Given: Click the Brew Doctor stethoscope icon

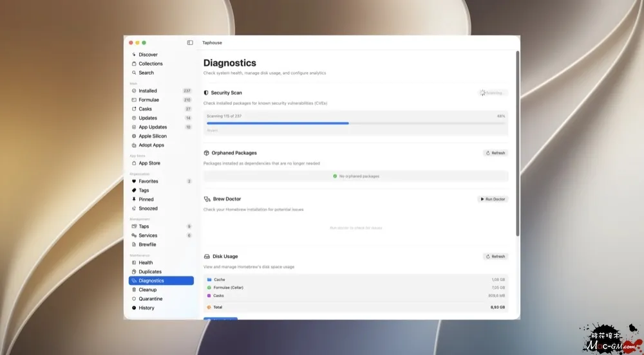Looking at the screenshot, I should pyautogui.click(x=207, y=199).
